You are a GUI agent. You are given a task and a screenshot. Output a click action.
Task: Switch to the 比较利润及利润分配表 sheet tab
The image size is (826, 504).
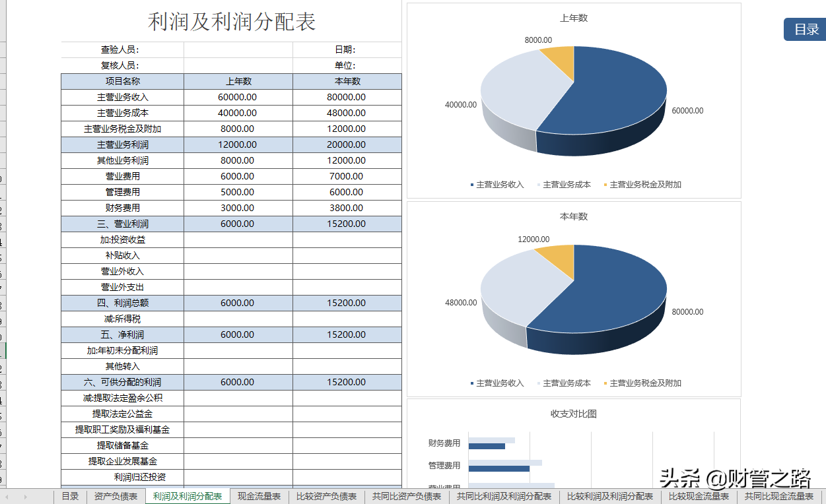click(609, 497)
